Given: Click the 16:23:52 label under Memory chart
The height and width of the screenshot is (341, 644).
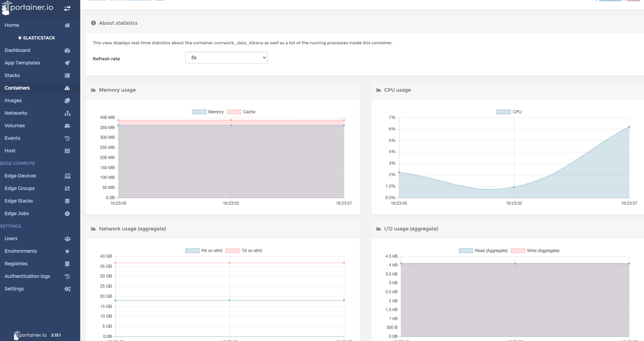Looking at the screenshot, I should pos(231,203).
